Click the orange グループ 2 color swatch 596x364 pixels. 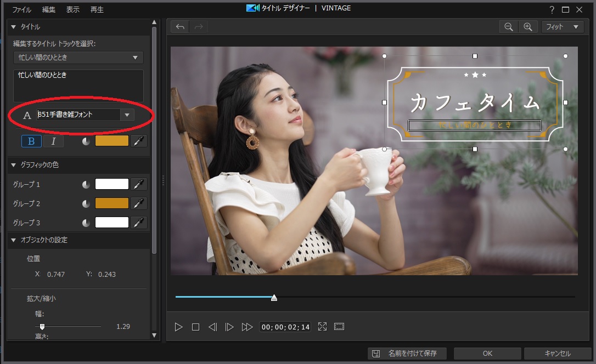[x=112, y=203]
